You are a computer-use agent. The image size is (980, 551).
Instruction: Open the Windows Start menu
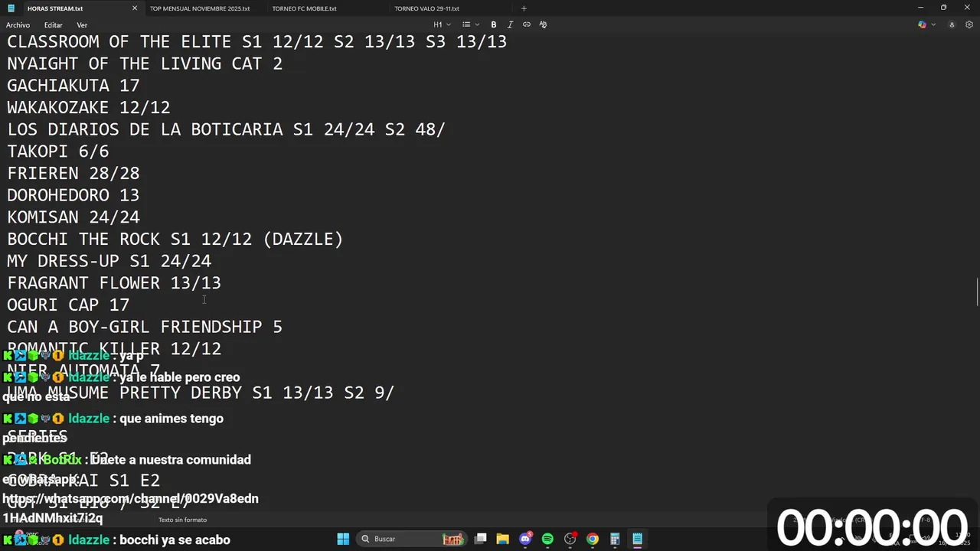click(344, 539)
